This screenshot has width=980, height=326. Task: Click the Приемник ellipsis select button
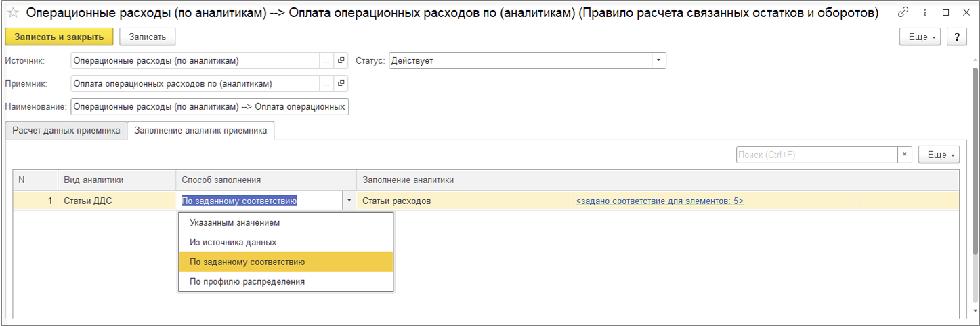(326, 84)
